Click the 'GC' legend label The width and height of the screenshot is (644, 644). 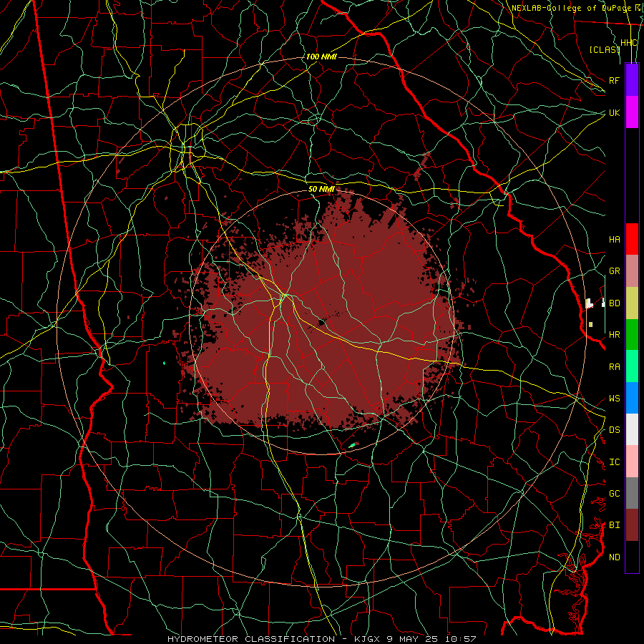(x=615, y=494)
